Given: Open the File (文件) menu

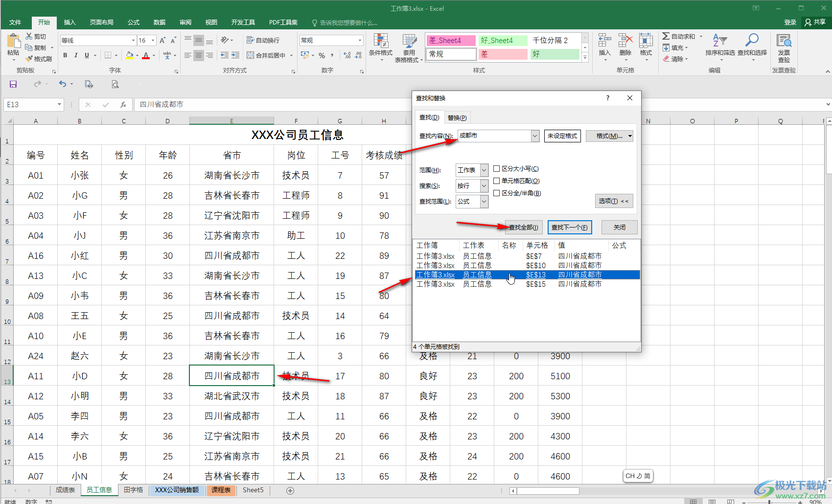Looking at the screenshot, I should pyautogui.click(x=15, y=22).
